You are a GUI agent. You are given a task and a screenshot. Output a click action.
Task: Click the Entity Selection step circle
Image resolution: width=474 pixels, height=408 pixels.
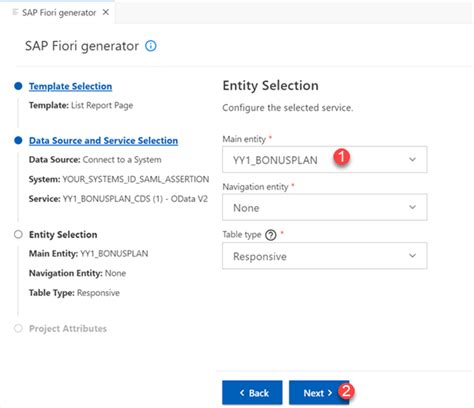tap(18, 234)
